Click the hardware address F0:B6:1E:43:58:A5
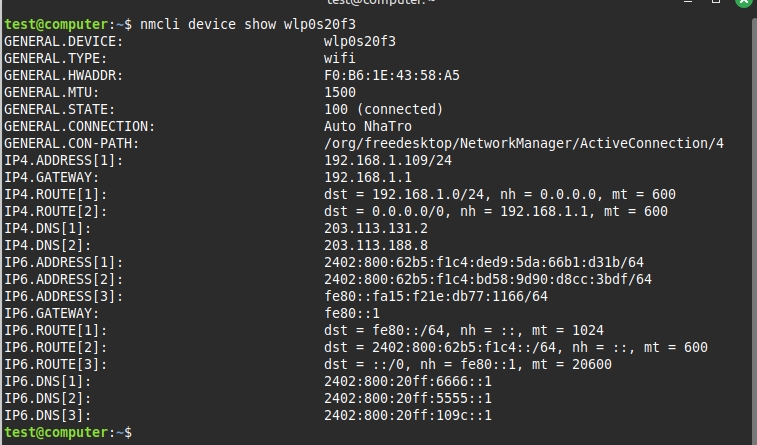The image size is (757, 445). pos(392,75)
